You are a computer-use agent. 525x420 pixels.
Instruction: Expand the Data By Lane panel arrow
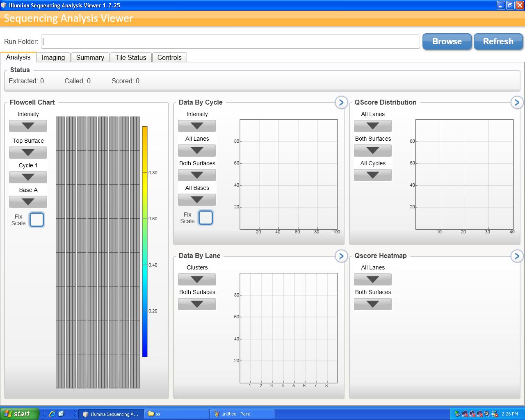341,256
